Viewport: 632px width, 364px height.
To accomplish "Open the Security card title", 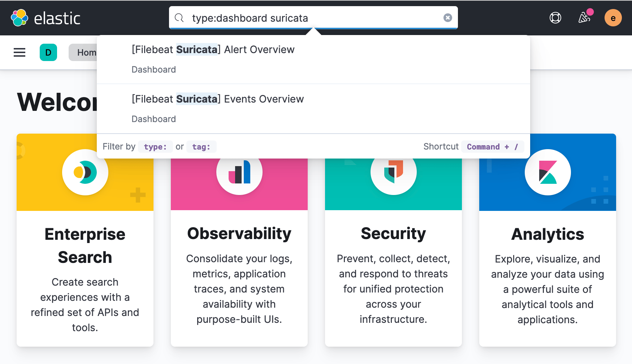I will 393,234.
